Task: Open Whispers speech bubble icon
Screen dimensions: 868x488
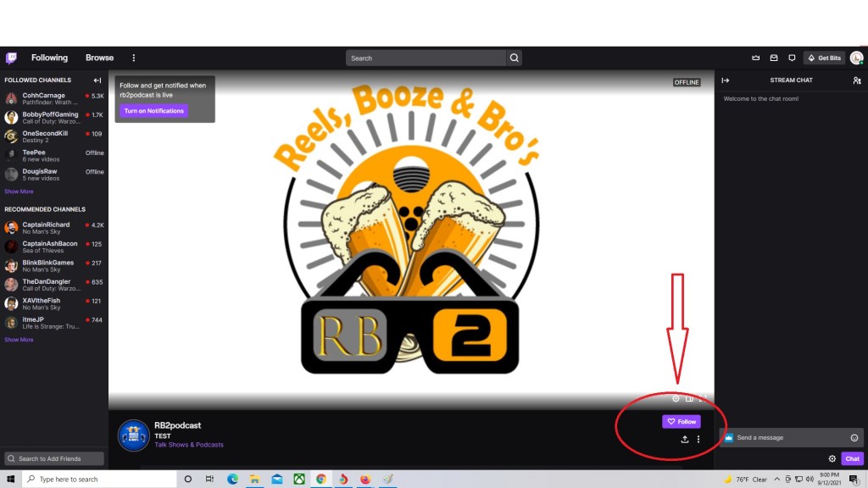Action: click(x=792, y=58)
